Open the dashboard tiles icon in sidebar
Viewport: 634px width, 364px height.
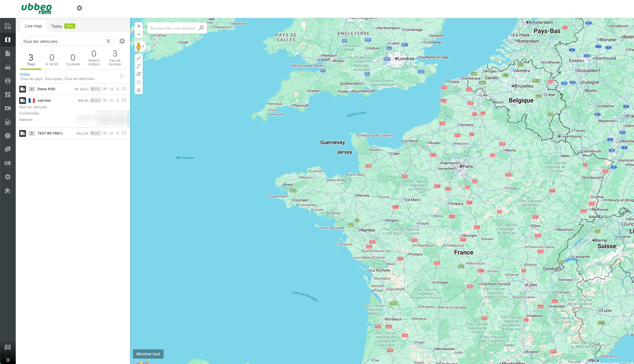click(8, 95)
